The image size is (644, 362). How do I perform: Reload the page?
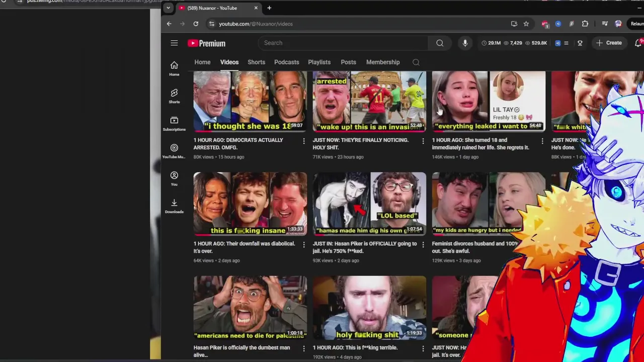tap(196, 24)
